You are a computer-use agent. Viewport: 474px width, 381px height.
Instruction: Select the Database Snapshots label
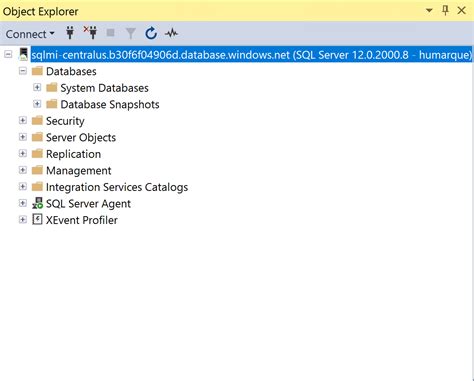click(110, 105)
